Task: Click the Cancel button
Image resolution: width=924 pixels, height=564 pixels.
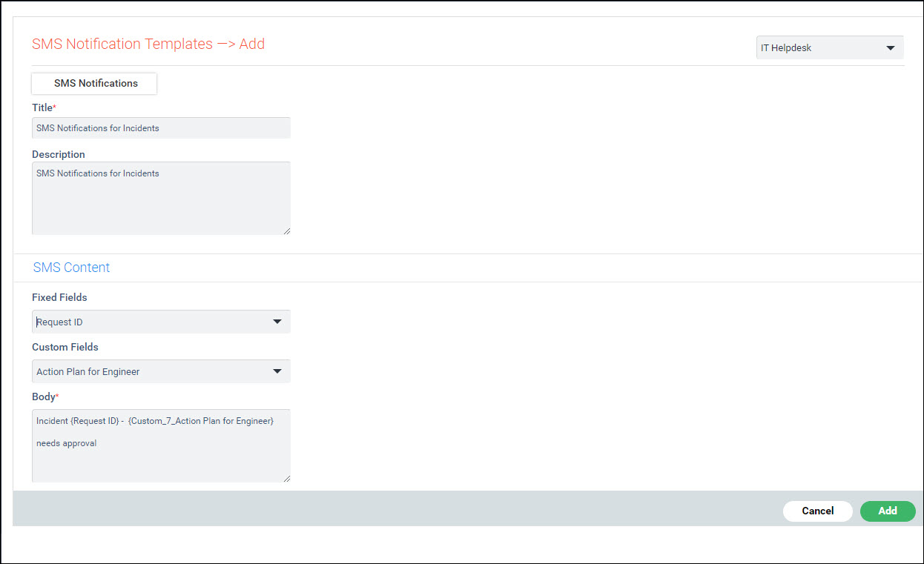Action: [x=817, y=511]
